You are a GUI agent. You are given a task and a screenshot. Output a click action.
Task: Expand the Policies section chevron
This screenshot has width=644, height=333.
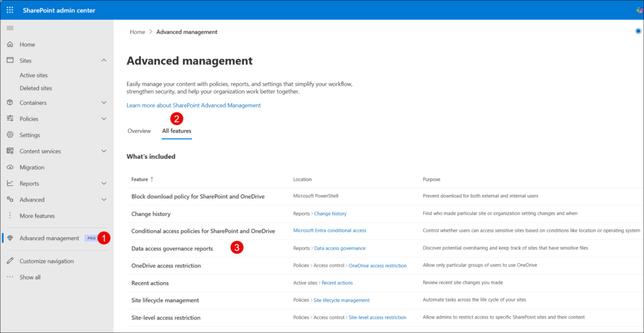pos(104,119)
